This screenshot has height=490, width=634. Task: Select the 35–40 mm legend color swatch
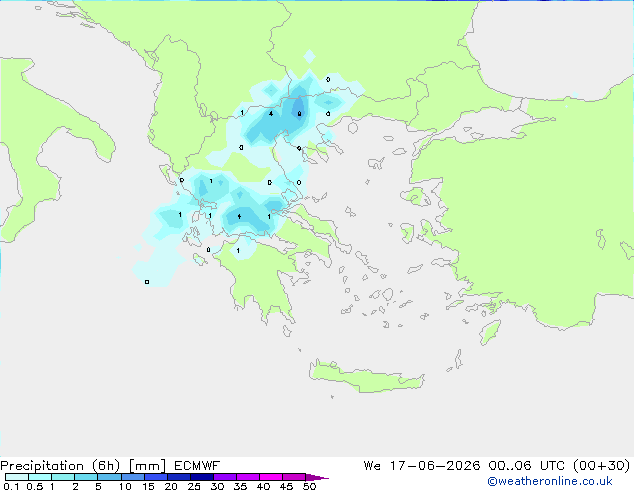point(247,477)
